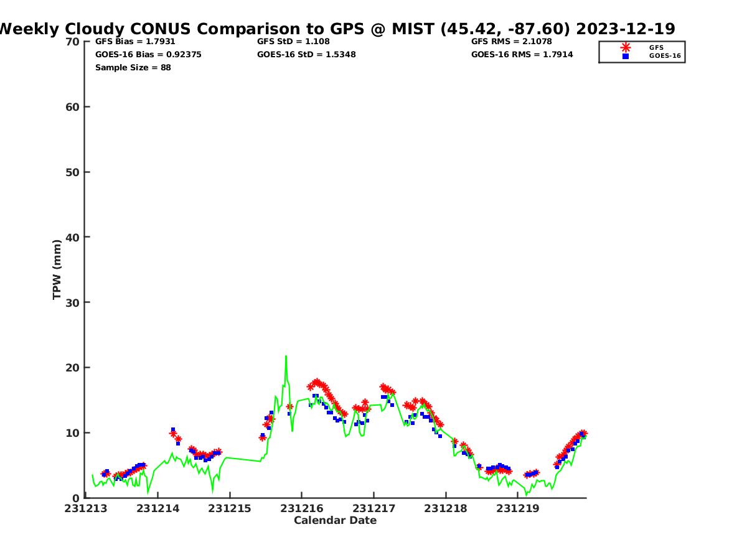
Task: Click the TPW (mm) y-axis label
Action: pos(57,269)
